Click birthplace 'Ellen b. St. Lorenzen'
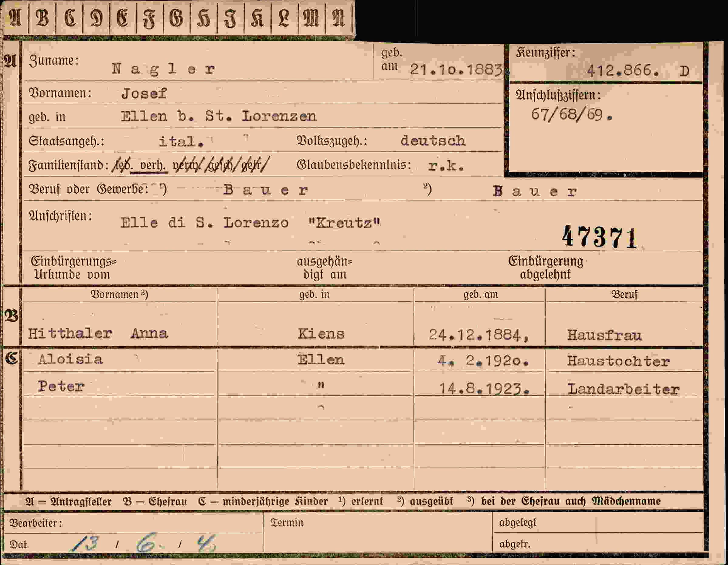Viewport: 728px width, 565px height. 219,116
